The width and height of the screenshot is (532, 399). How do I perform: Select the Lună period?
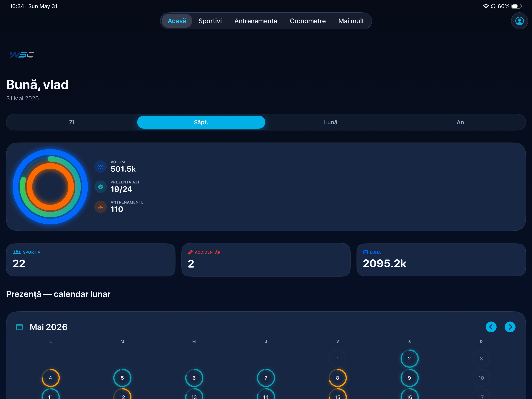pyautogui.click(x=331, y=122)
